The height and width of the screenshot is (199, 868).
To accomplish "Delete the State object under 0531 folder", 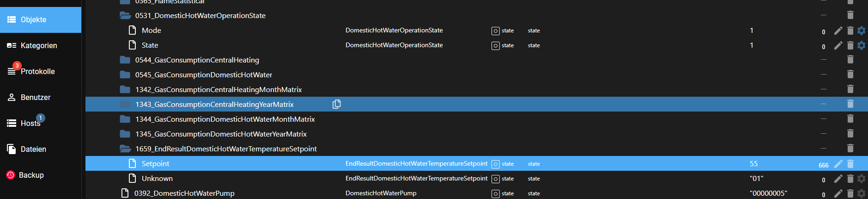I will tap(850, 45).
